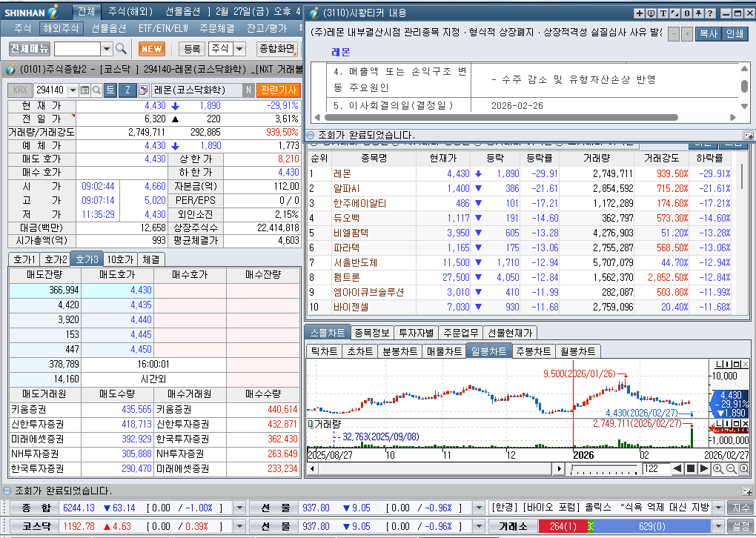
Task: Stop chart playback with square button
Action: [691, 468]
